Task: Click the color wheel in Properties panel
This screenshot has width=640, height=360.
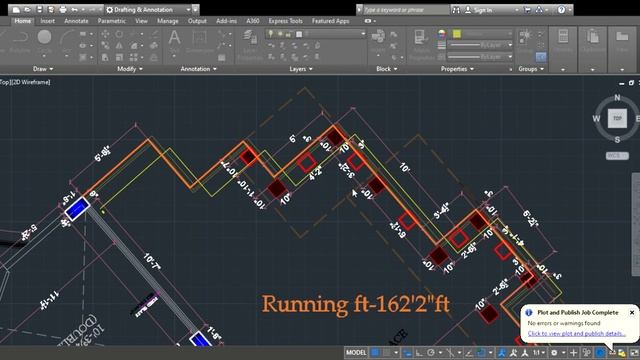Action: click(441, 34)
